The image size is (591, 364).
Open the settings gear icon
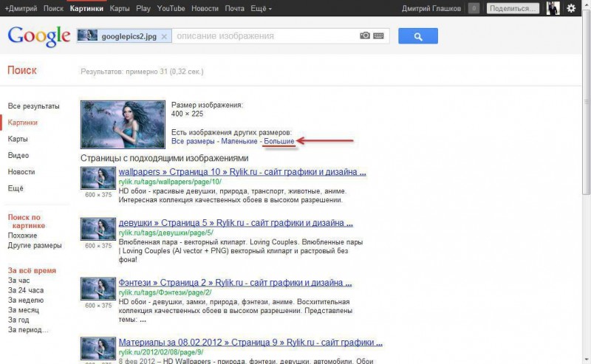pos(571,8)
